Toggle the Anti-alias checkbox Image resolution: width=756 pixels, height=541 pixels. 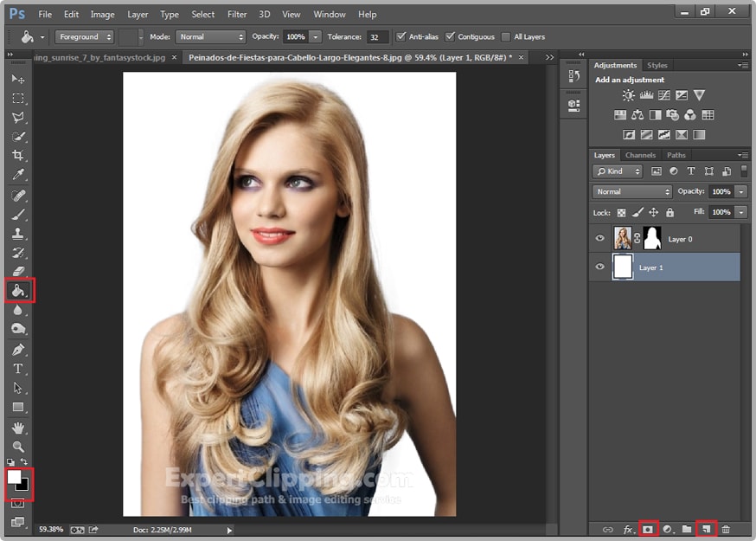coord(401,37)
